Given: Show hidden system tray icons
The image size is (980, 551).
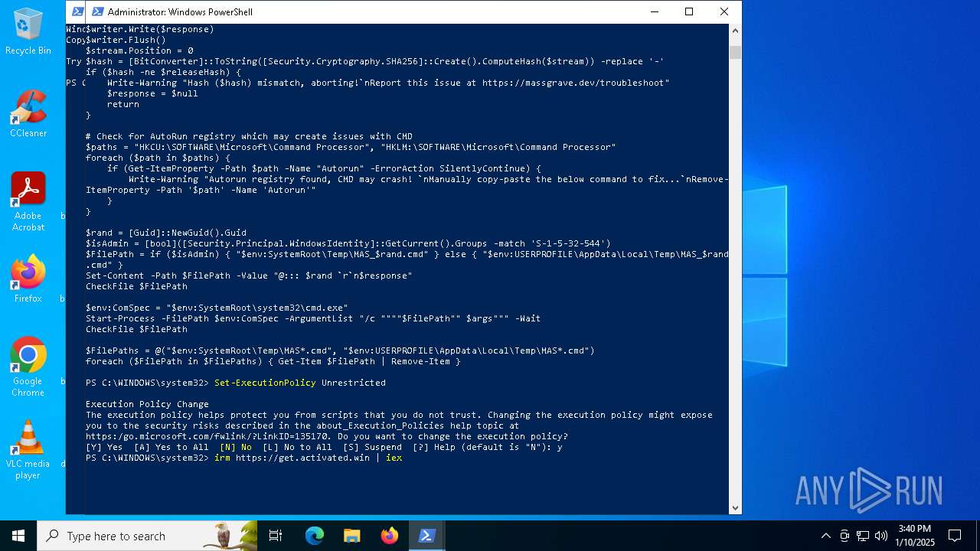Looking at the screenshot, I should coord(825,536).
